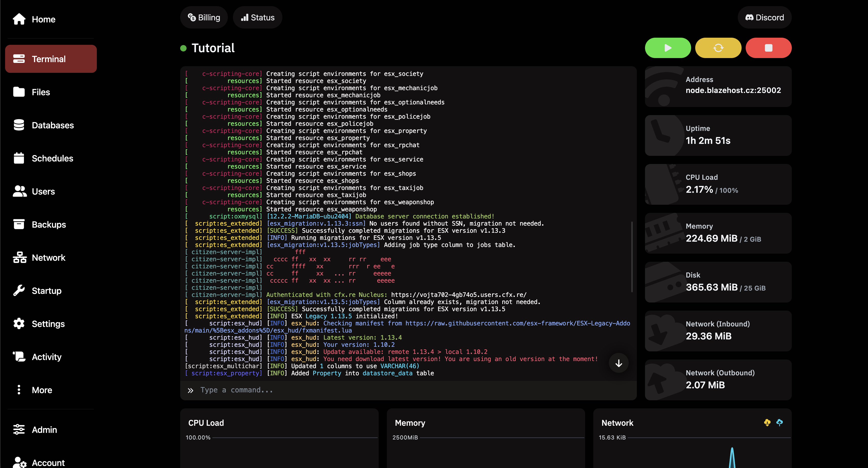Open the Startup label in sidebar
The width and height of the screenshot is (868, 468).
(x=46, y=291)
